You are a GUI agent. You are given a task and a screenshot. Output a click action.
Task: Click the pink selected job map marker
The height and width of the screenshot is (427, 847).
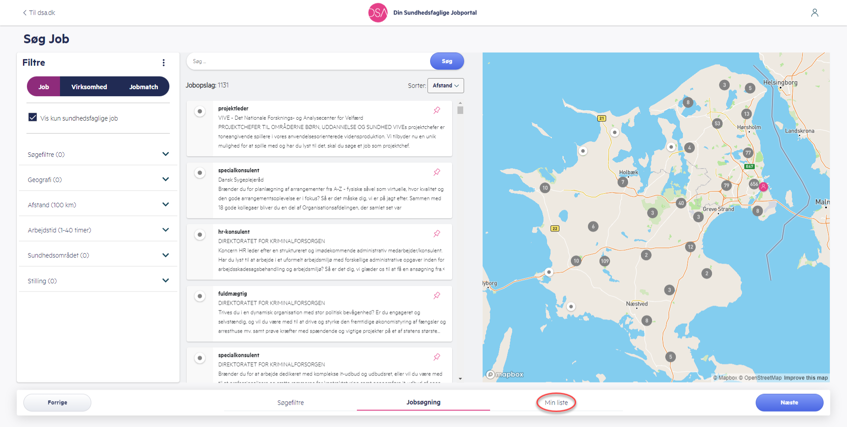point(764,187)
